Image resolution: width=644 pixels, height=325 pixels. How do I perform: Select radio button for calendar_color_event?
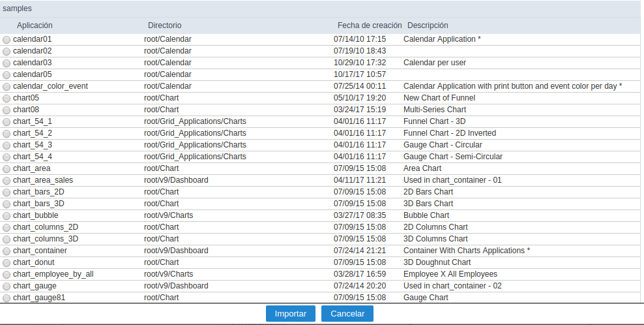[x=7, y=87]
